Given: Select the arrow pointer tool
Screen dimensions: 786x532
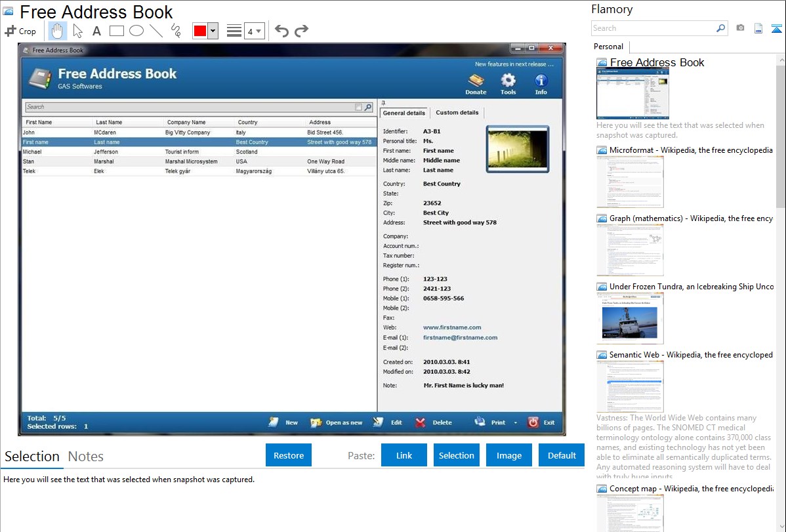Looking at the screenshot, I should (77, 31).
